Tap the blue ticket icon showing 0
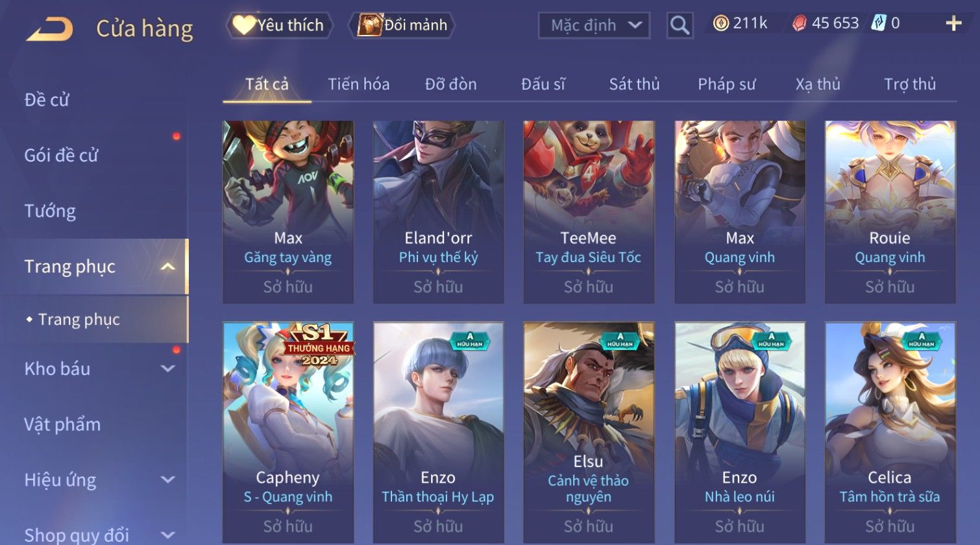980x545 pixels. [x=878, y=23]
